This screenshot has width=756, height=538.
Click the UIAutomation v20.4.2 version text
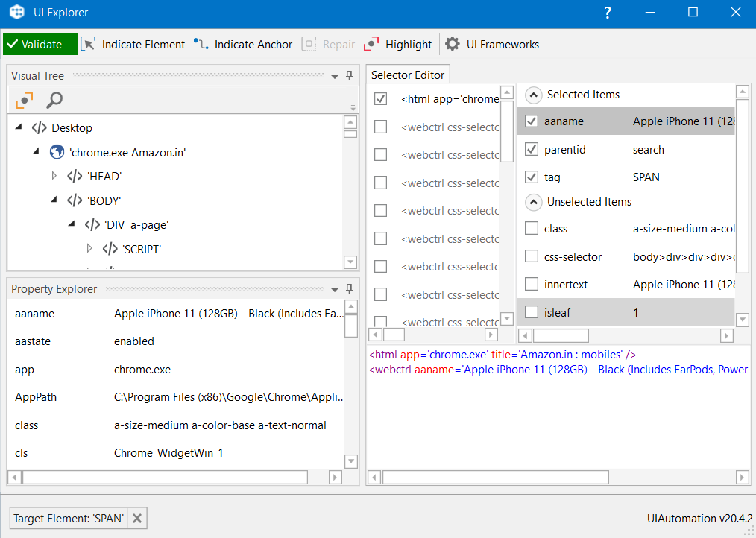coord(699,519)
